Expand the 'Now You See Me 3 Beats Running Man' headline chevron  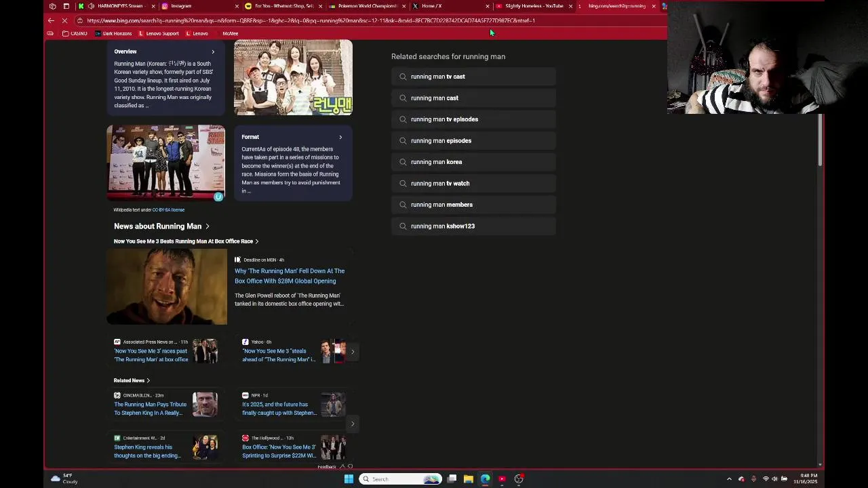pyautogui.click(x=257, y=241)
